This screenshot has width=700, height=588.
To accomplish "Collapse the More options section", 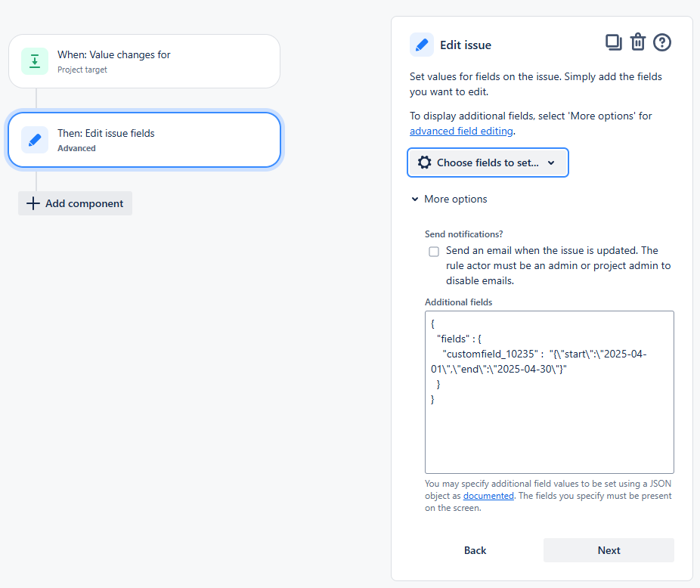I will [449, 199].
